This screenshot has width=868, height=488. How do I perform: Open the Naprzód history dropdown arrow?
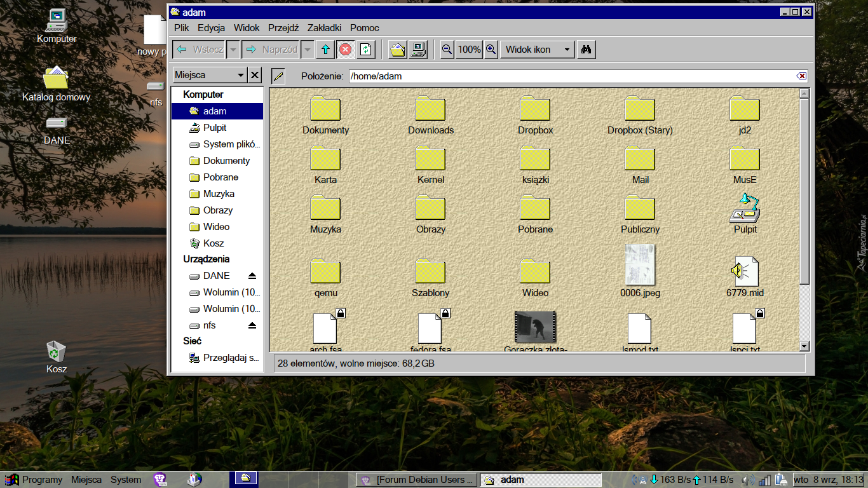click(308, 50)
